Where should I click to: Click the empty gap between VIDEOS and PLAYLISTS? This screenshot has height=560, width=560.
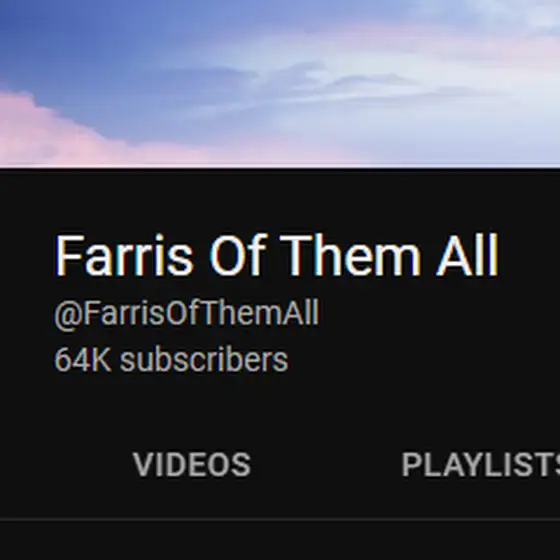(x=326, y=464)
